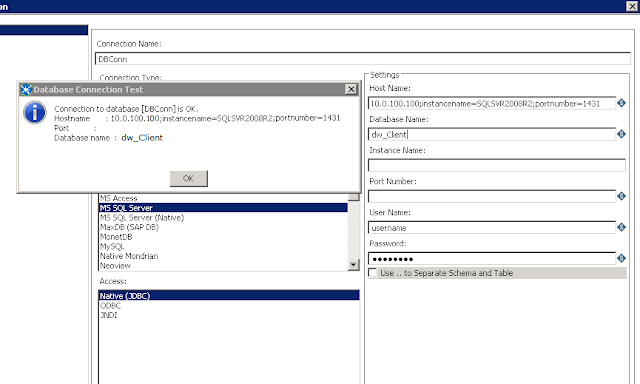
Task: Click the connection type list scrollbar track
Action: tap(353, 231)
